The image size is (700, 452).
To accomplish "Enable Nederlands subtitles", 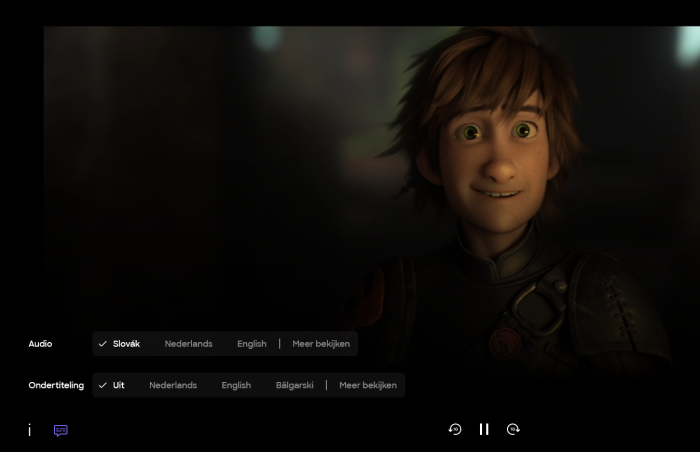I will pos(173,385).
